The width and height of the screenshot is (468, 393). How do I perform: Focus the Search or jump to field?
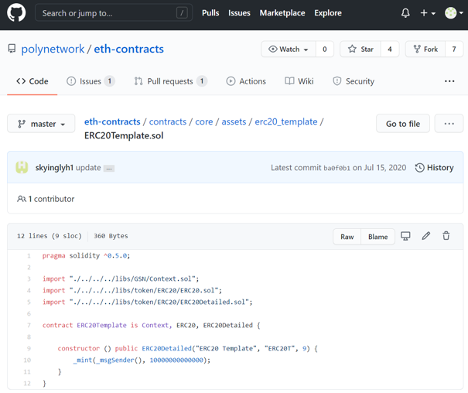tap(114, 13)
